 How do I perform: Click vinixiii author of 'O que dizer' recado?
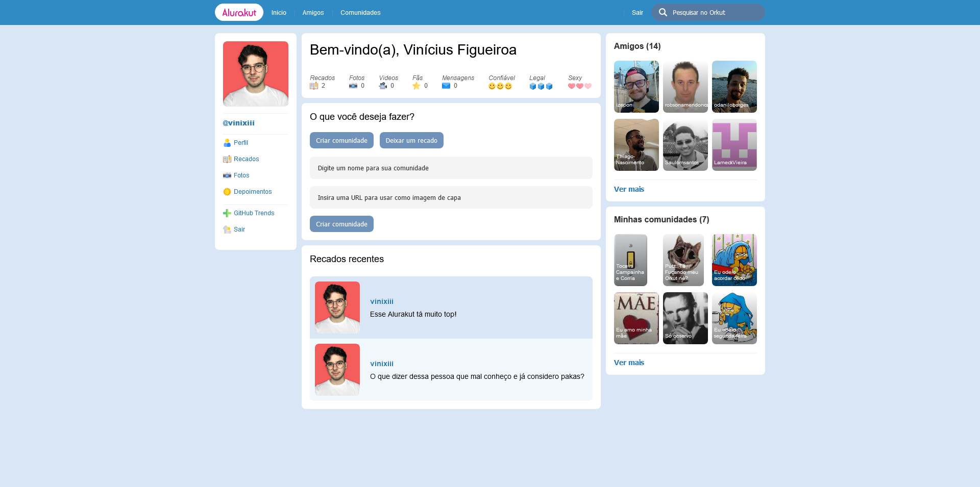click(x=382, y=364)
